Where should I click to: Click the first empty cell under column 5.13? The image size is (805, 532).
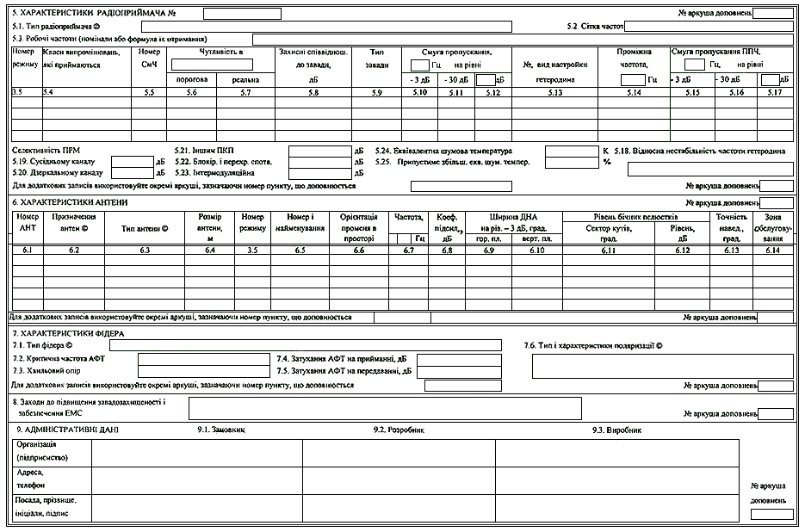click(x=554, y=102)
